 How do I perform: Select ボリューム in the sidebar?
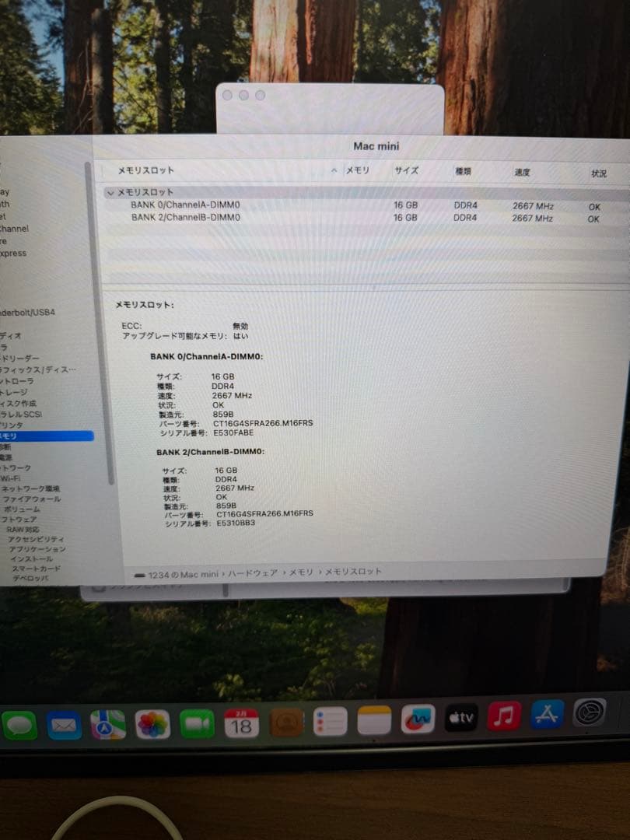click(22, 509)
